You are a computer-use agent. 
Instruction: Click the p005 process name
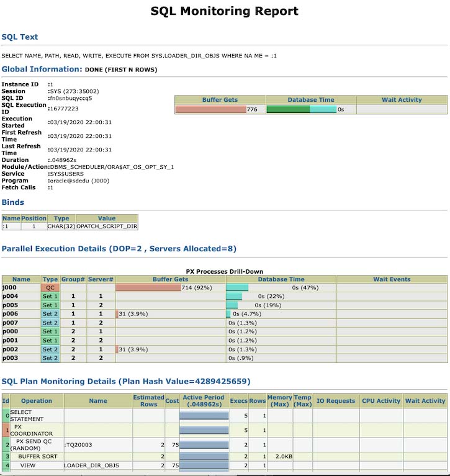[11, 305]
